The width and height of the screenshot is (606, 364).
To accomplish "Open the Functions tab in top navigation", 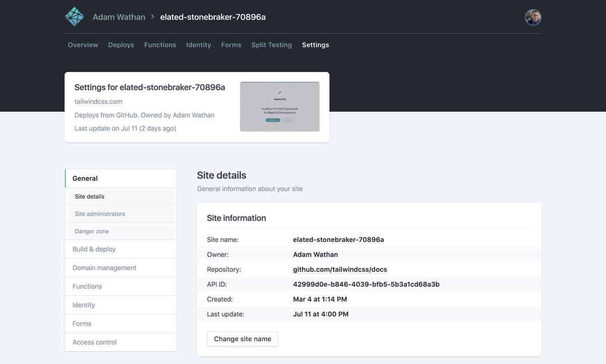I will point(160,45).
